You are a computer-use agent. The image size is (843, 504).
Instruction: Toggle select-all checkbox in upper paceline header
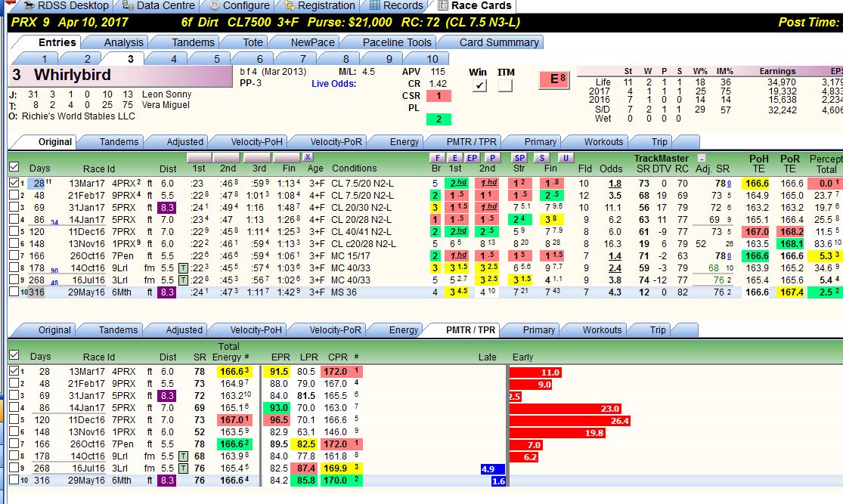click(14, 167)
